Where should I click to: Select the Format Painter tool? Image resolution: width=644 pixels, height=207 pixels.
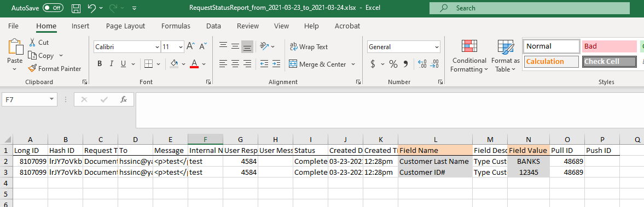click(x=55, y=68)
